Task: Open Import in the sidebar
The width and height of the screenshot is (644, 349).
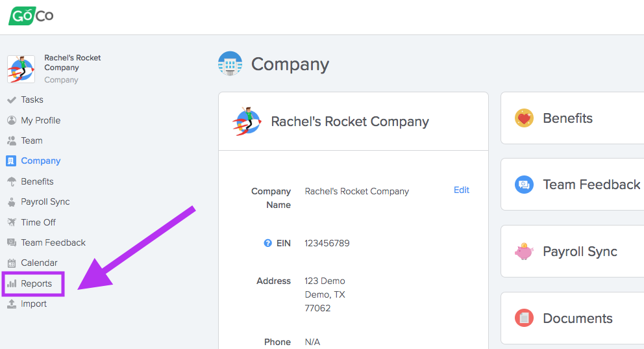Action: point(34,304)
